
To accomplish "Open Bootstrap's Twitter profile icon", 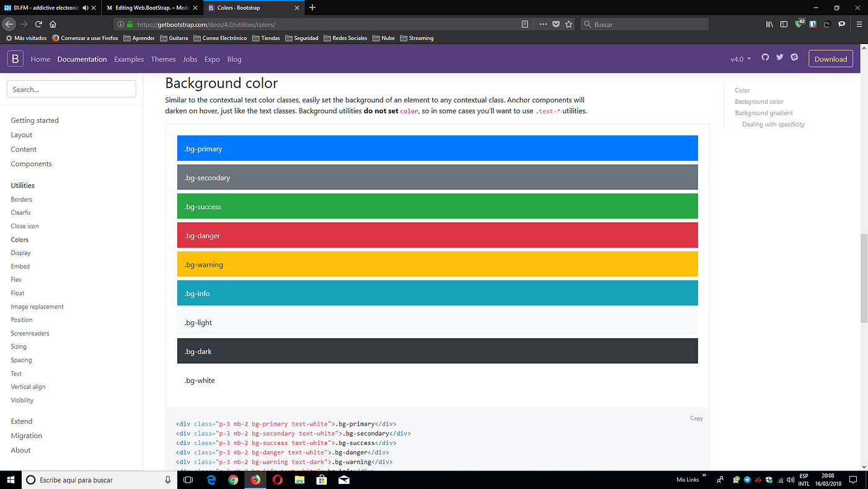I will [x=779, y=56].
